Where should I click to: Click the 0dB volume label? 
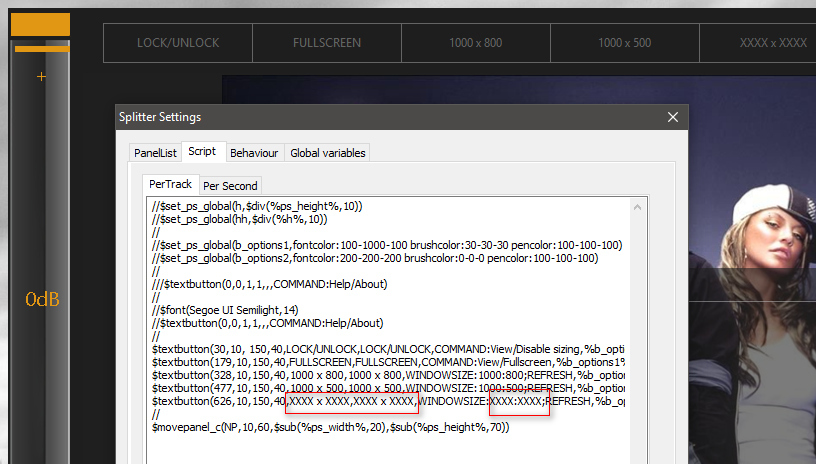[43, 299]
